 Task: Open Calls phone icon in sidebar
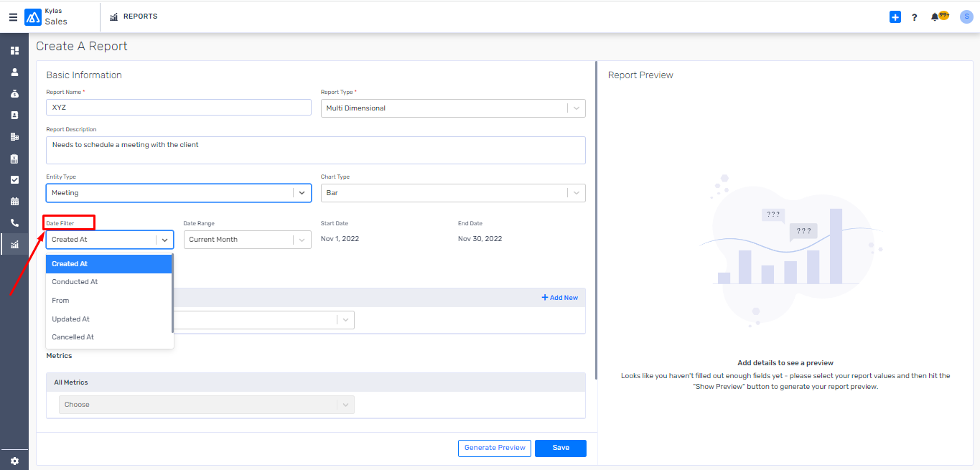coord(14,223)
